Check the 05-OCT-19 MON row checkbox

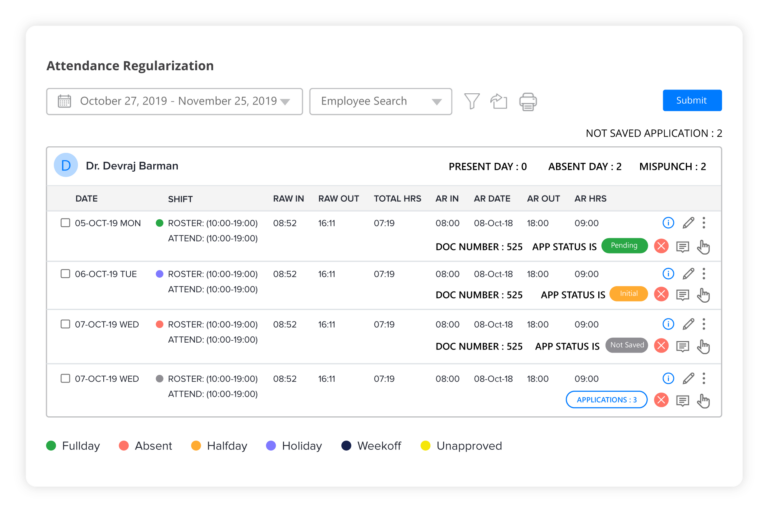65,223
